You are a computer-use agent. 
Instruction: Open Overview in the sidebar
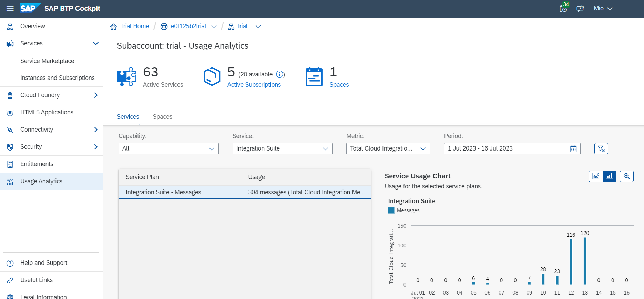(51, 26)
